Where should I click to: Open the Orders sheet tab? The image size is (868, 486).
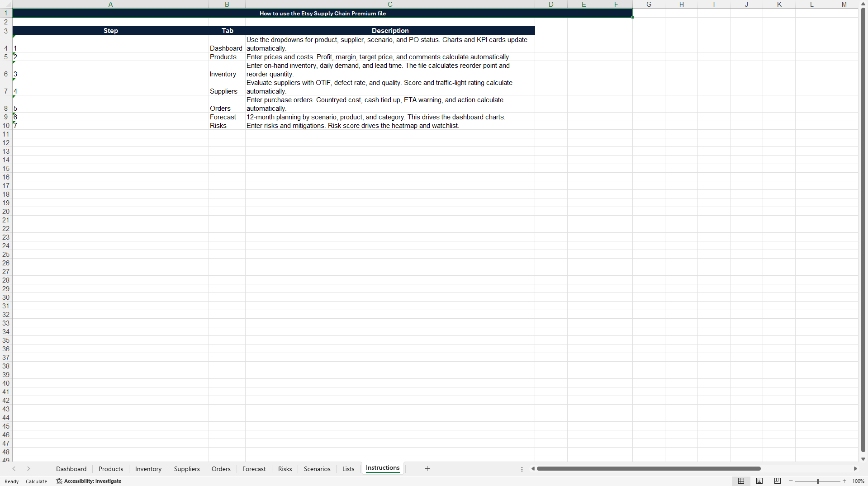[x=221, y=469]
